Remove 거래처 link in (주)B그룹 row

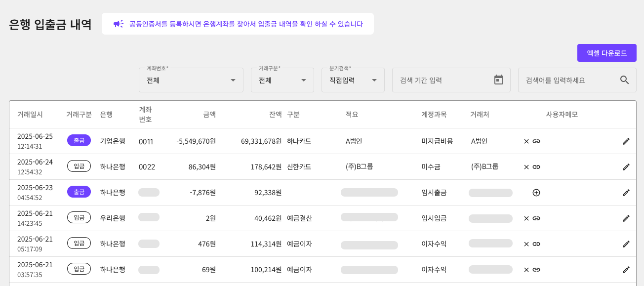coord(526,167)
